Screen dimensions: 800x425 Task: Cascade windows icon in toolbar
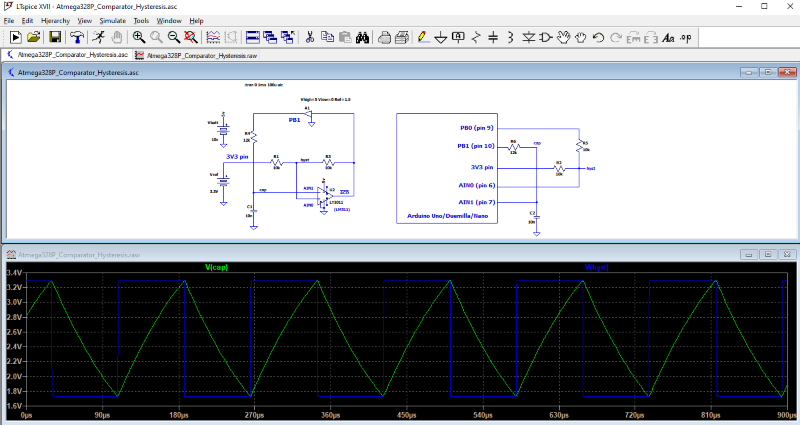(x=270, y=37)
